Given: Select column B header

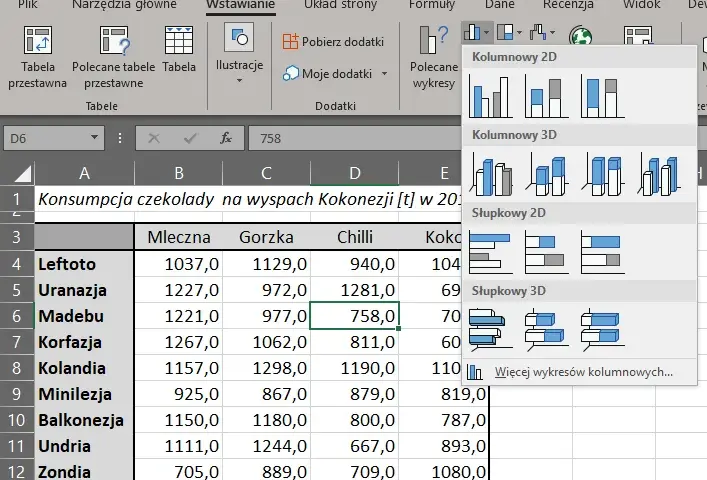Looking at the screenshot, I should click(x=179, y=173).
